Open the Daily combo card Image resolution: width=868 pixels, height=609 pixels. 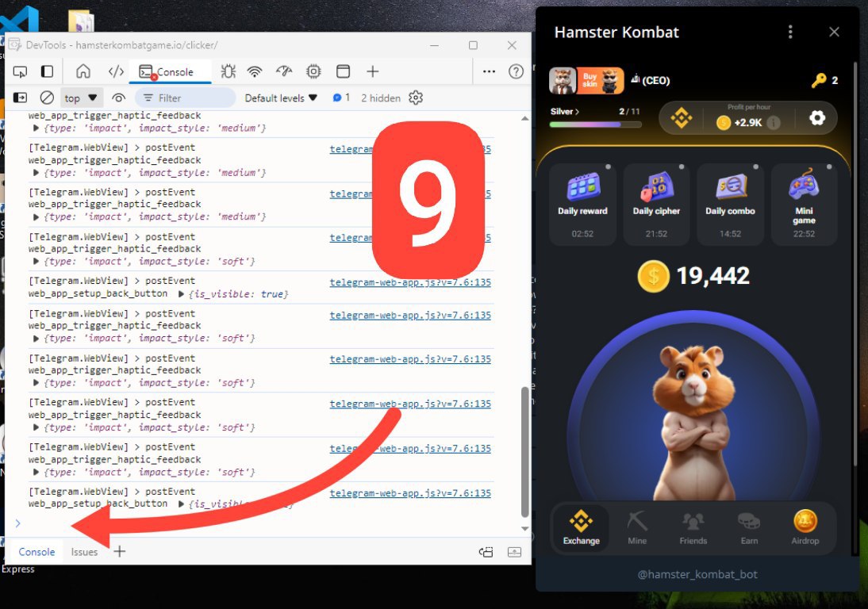[730, 204]
